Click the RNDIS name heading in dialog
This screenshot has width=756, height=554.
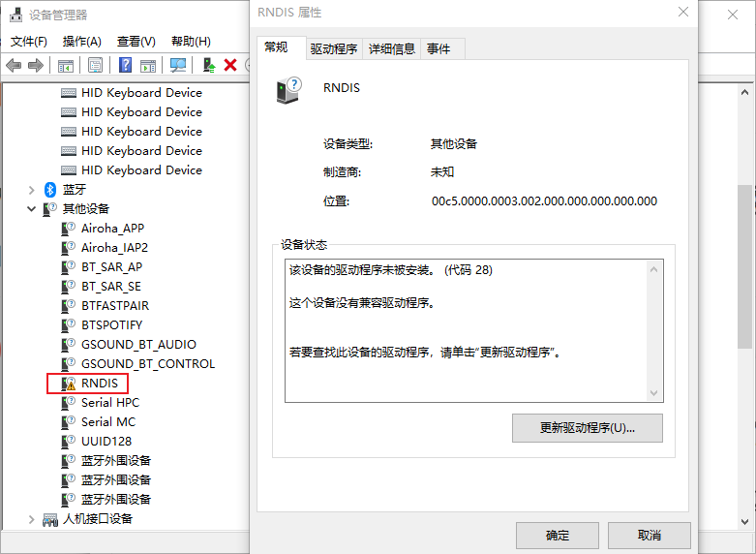pyautogui.click(x=342, y=88)
